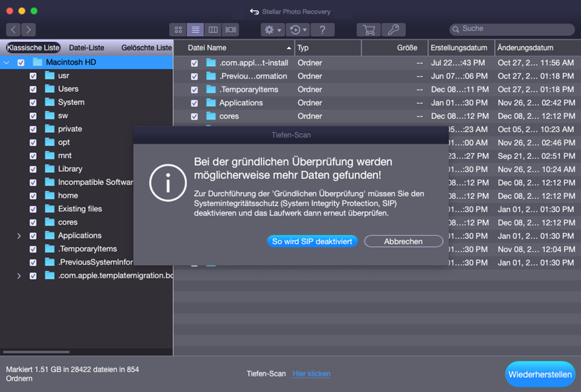Switch to icon grid view
This screenshot has width=581, height=392.
tap(178, 30)
